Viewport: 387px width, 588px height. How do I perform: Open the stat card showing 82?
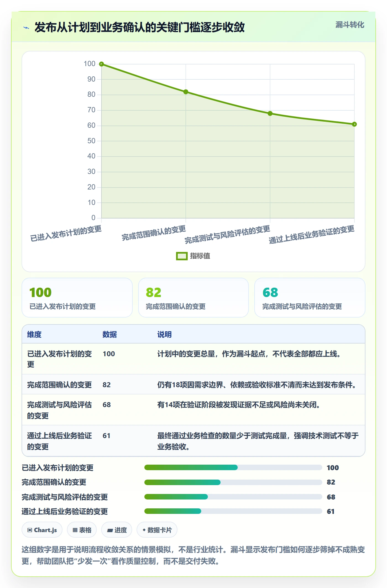tap(193, 298)
